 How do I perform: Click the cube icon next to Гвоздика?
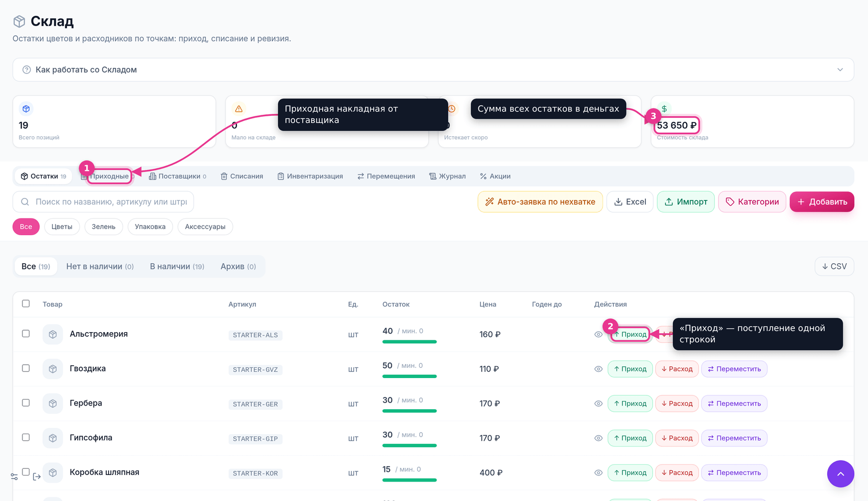coord(53,369)
